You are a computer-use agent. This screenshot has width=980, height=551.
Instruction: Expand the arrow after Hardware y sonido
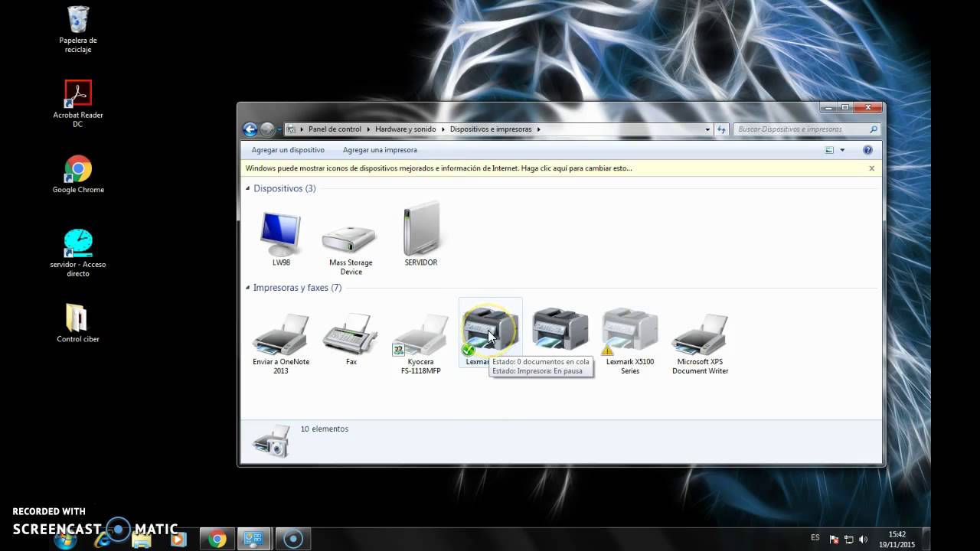click(x=443, y=129)
